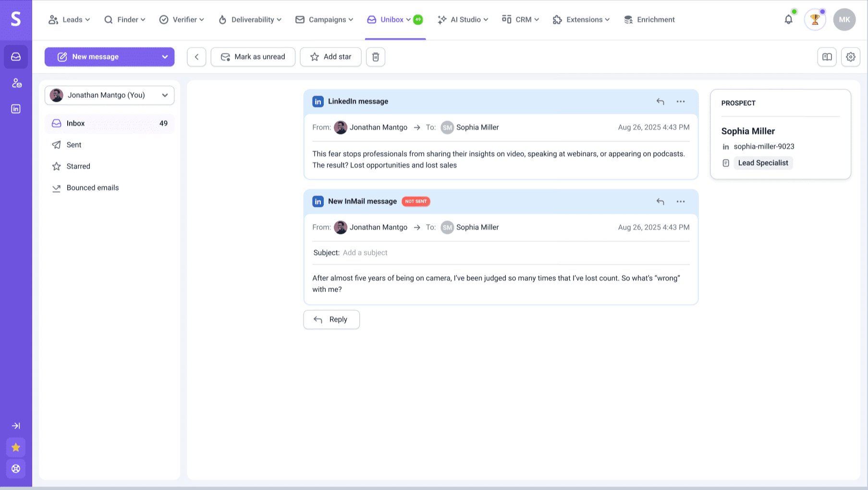Click the notification bell icon
The height and width of the screenshot is (490, 868).
coord(788,20)
